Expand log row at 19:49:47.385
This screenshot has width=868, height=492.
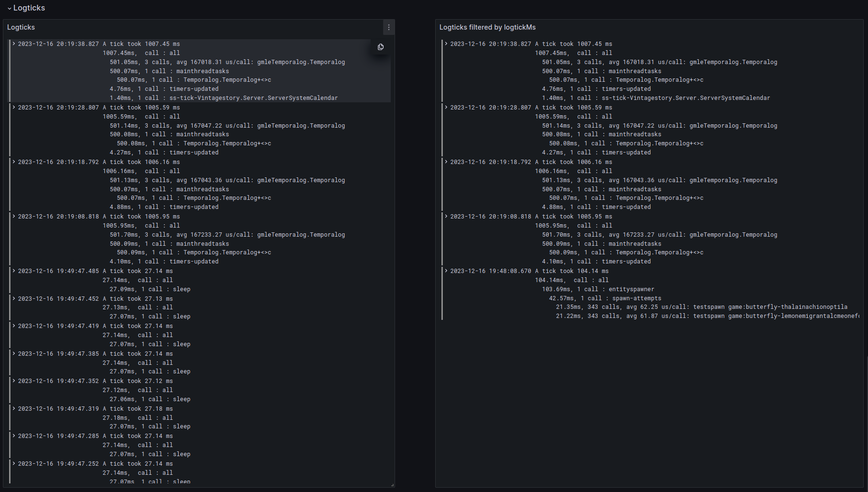tap(14, 354)
